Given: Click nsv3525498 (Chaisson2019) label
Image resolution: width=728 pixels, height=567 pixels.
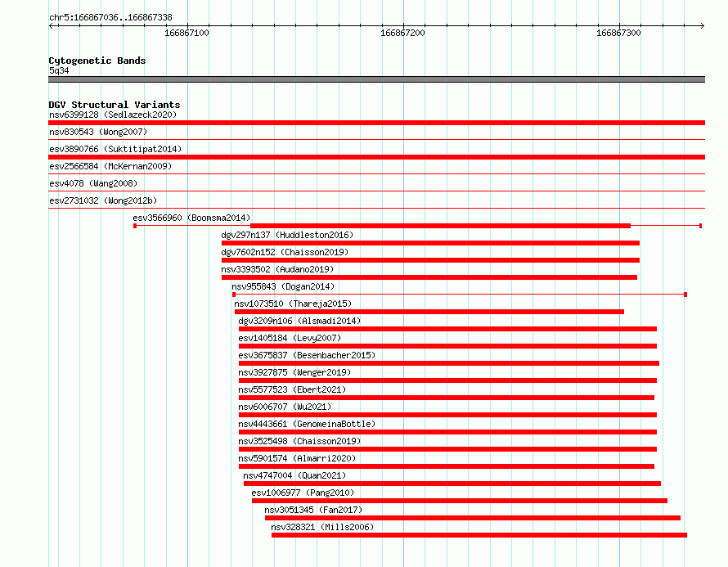Looking at the screenshot, I should 299,441.
